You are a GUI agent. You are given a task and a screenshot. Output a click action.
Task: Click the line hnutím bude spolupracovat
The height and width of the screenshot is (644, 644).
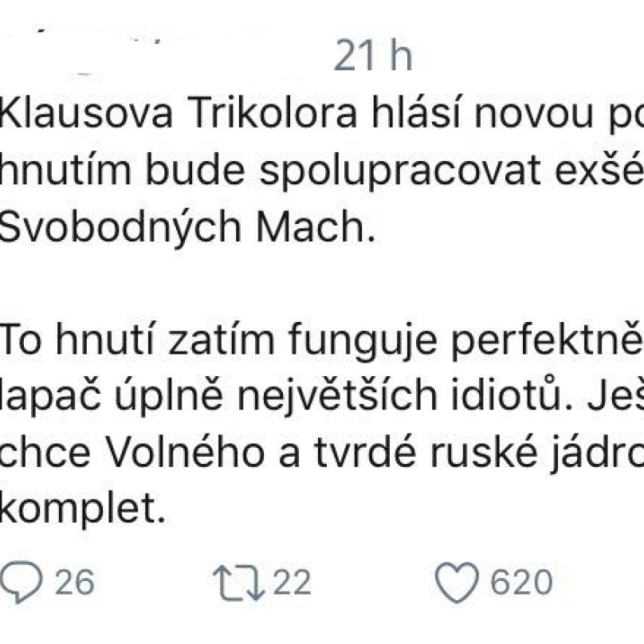(322, 171)
